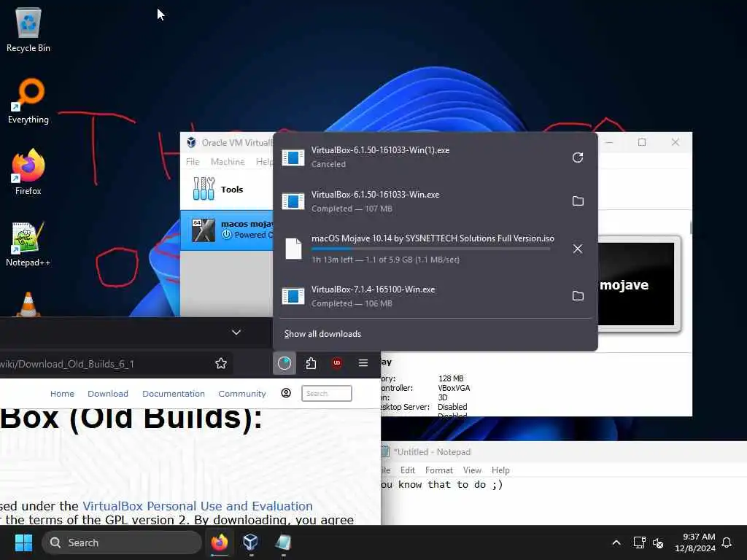Open the VLC cone desktop icon
The width and height of the screenshot is (747, 560).
click(x=28, y=305)
